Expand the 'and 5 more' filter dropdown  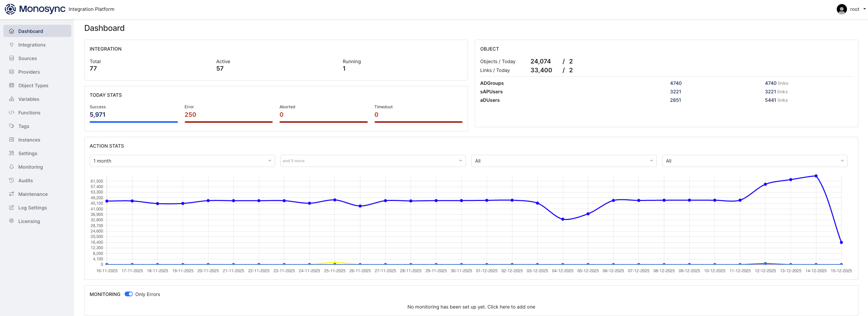click(373, 161)
